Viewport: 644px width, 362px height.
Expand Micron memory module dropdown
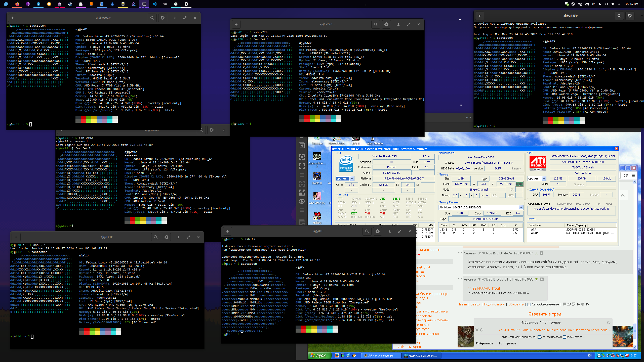point(521,207)
